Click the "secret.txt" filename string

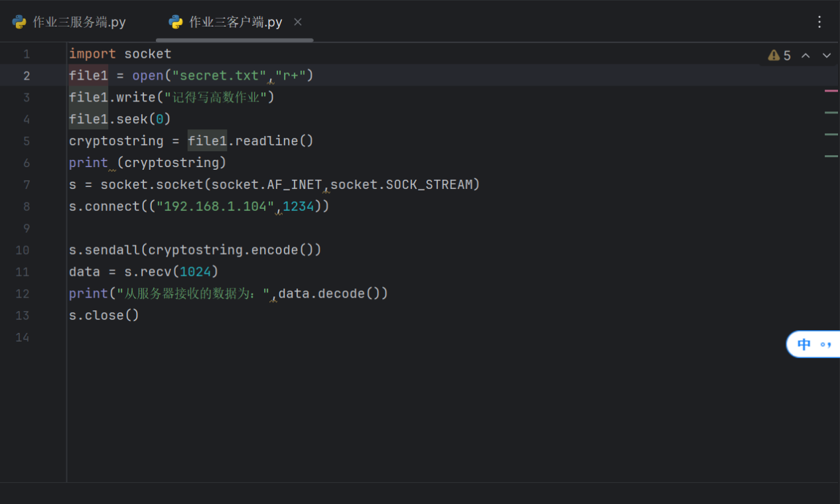[219, 76]
